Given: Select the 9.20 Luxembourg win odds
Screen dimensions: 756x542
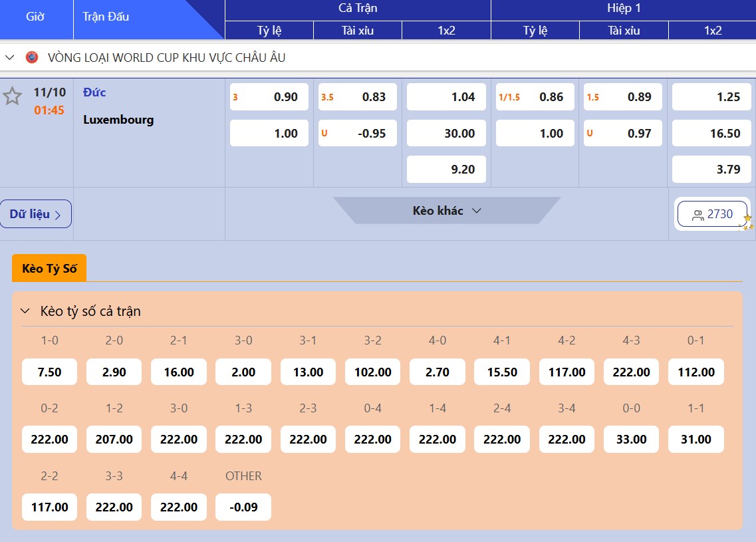Looking at the screenshot, I should click(446, 169).
